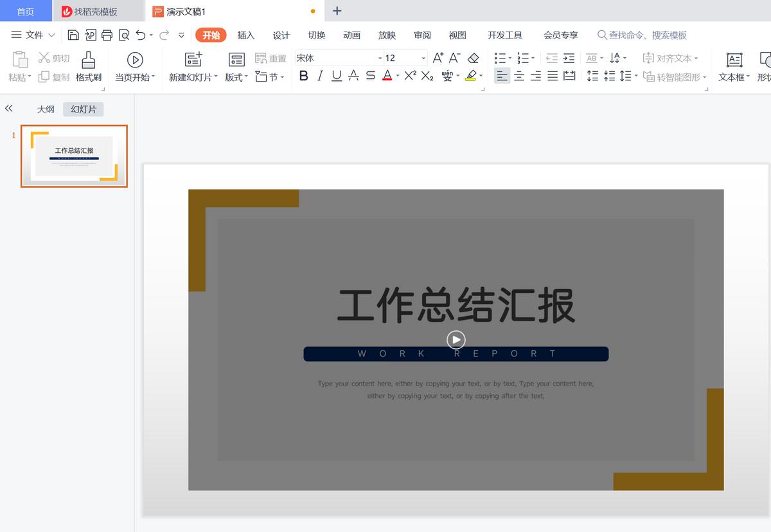Screen dimensions: 771x532
Task: Toggle bold formatting
Action: click(303, 76)
